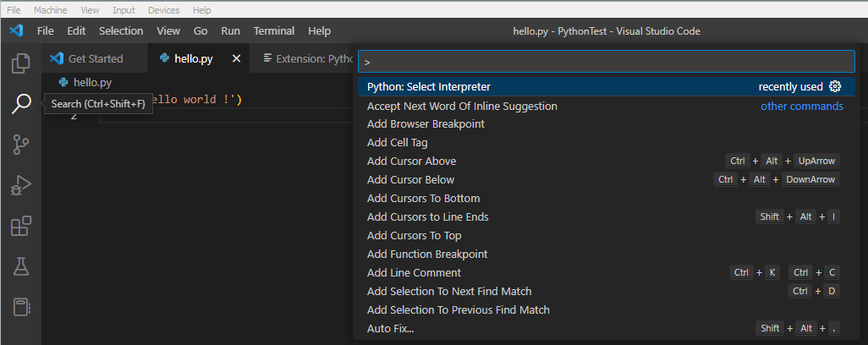Select Add Cursors to Line Ends command

point(606,216)
